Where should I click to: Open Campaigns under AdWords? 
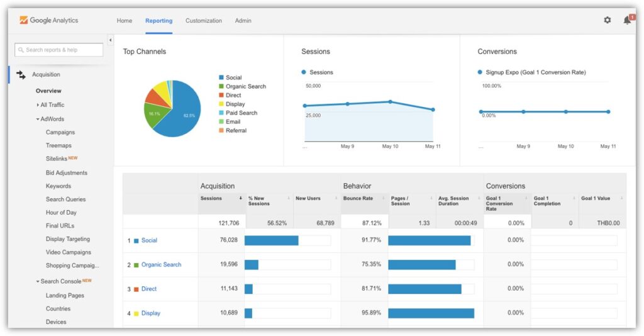[x=60, y=132]
